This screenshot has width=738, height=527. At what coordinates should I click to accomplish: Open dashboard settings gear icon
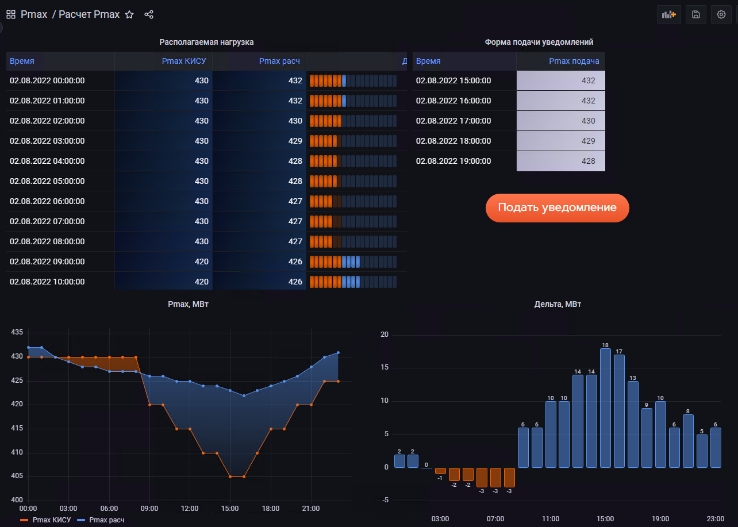coord(721,15)
